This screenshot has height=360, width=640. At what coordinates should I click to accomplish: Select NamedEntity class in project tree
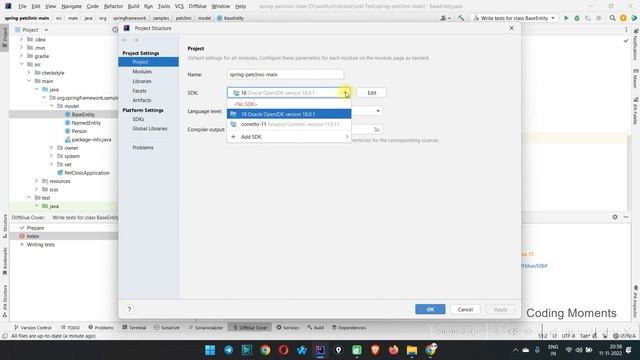click(86, 123)
